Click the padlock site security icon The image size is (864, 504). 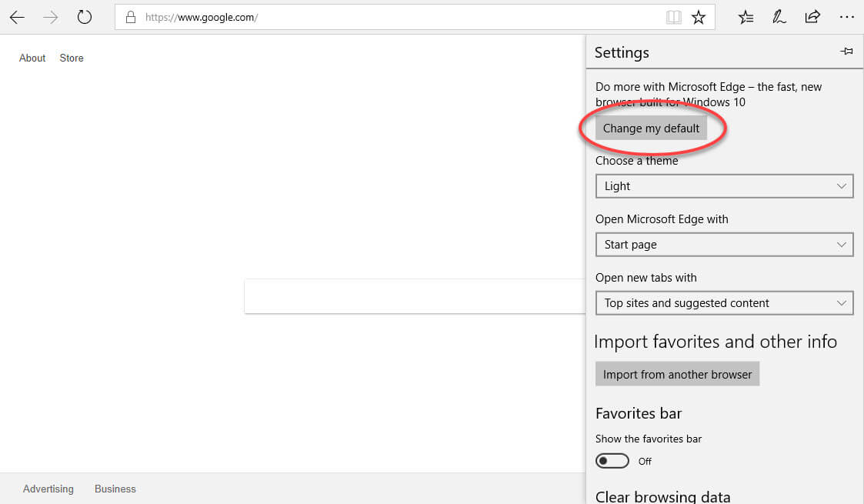[131, 17]
